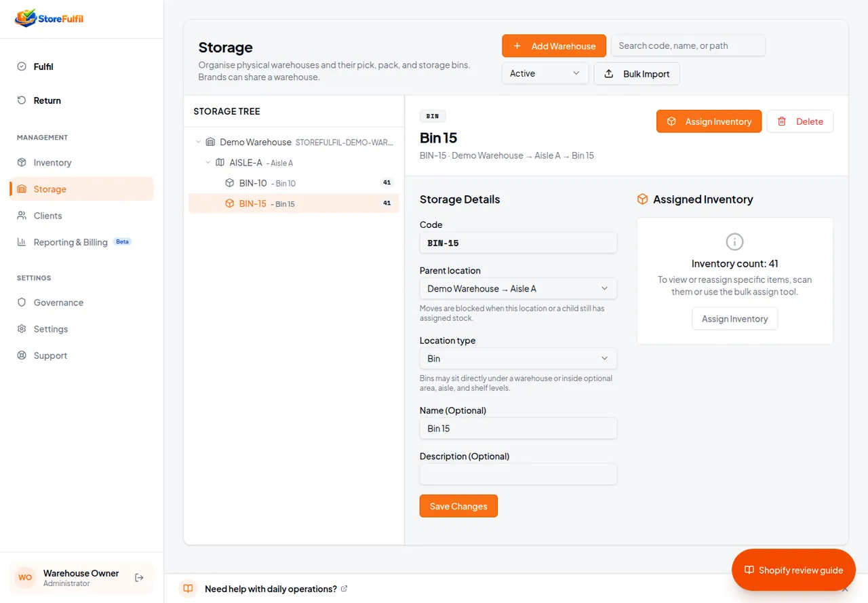This screenshot has width=868, height=603.
Task: Click the BIN type tag above the Bin 15 title
Action: point(433,116)
